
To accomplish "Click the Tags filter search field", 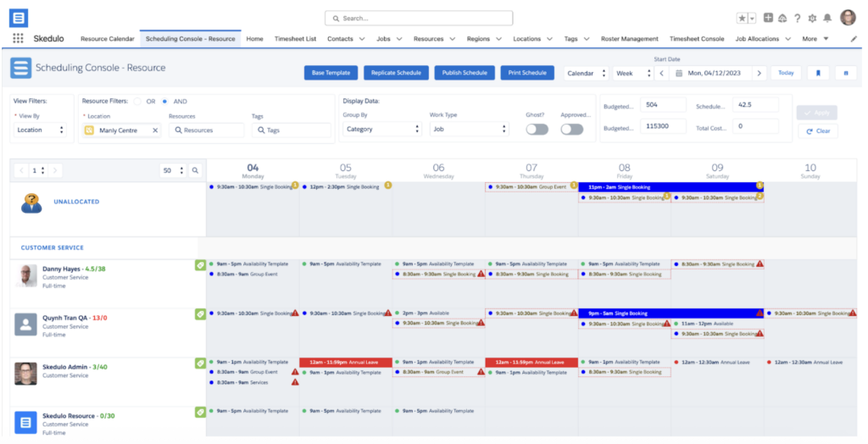I will click(x=292, y=130).
